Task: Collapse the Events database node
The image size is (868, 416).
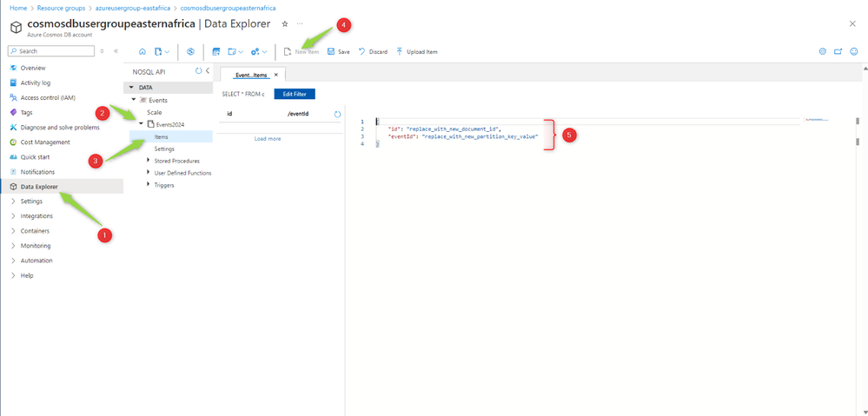Action: (134, 100)
